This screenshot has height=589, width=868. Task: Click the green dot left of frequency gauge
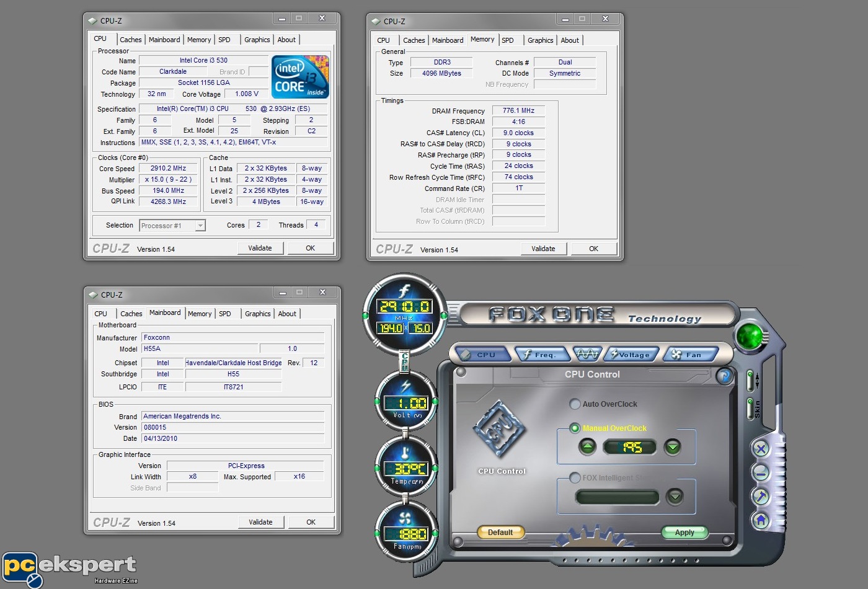[x=366, y=316]
